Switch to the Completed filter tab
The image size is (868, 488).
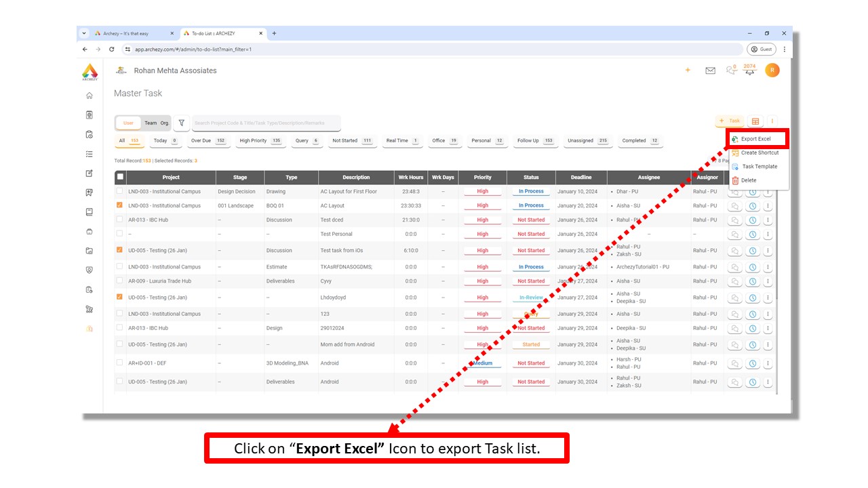coord(640,141)
